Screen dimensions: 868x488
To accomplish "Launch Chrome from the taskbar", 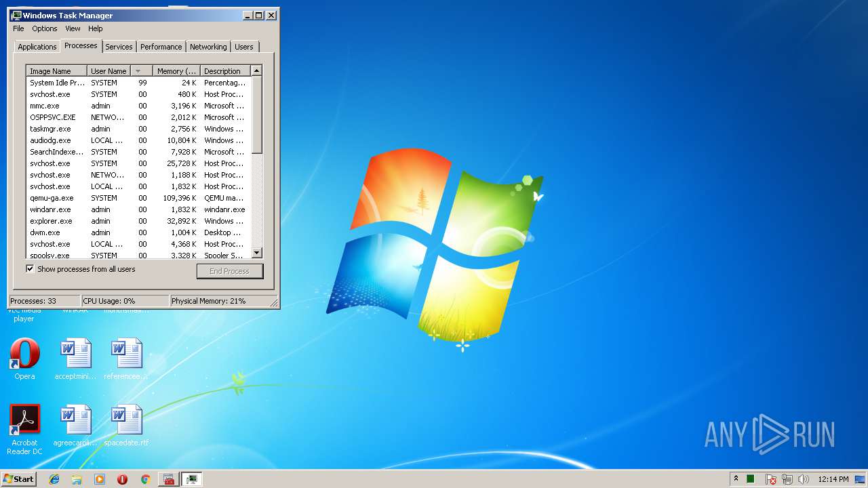I will pyautogui.click(x=145, y=479).
